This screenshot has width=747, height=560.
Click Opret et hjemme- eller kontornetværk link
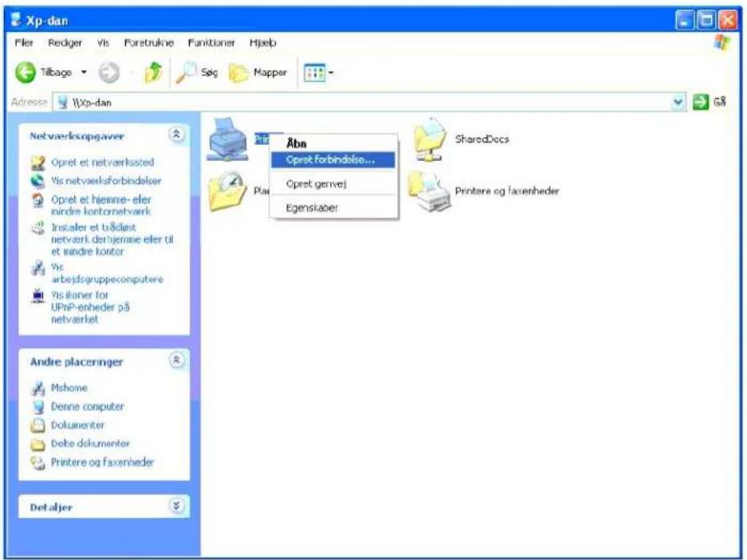101,206
